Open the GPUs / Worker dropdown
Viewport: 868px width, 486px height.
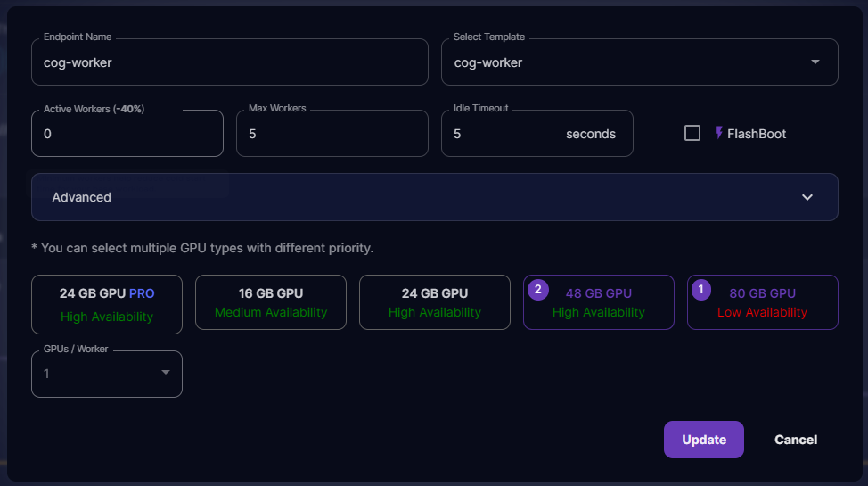tap(107, 374)
